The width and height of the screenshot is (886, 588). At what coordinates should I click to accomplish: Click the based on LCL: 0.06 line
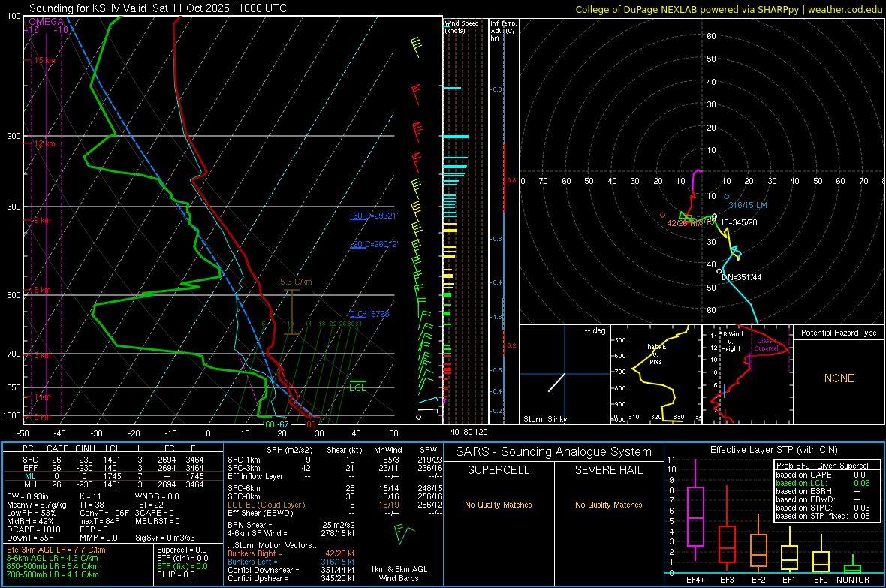tap(823, 483)
